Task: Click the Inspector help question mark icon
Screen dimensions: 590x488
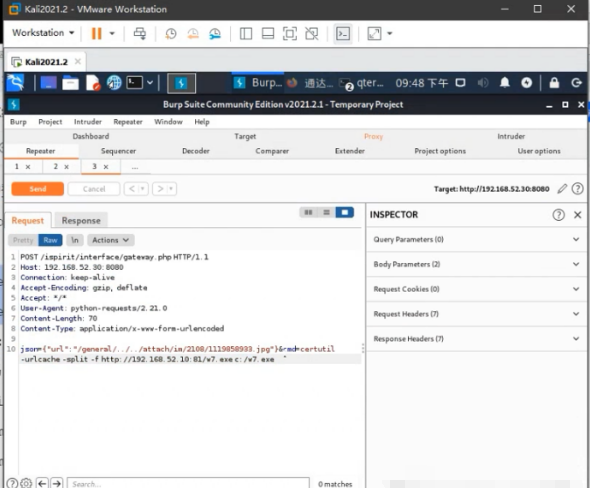Action: (558, 215)
